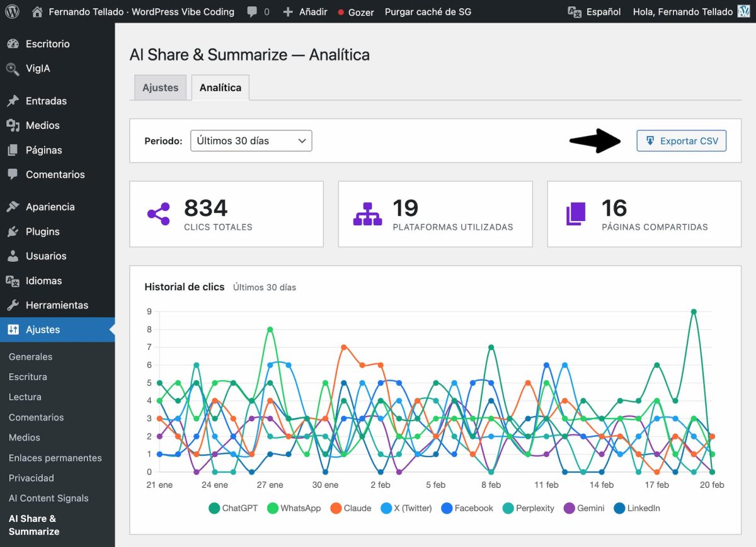Click the Exportar CSV button
The height and width of the screenshot is (547, 756).
pyautogui.click(x=682, y=141)
